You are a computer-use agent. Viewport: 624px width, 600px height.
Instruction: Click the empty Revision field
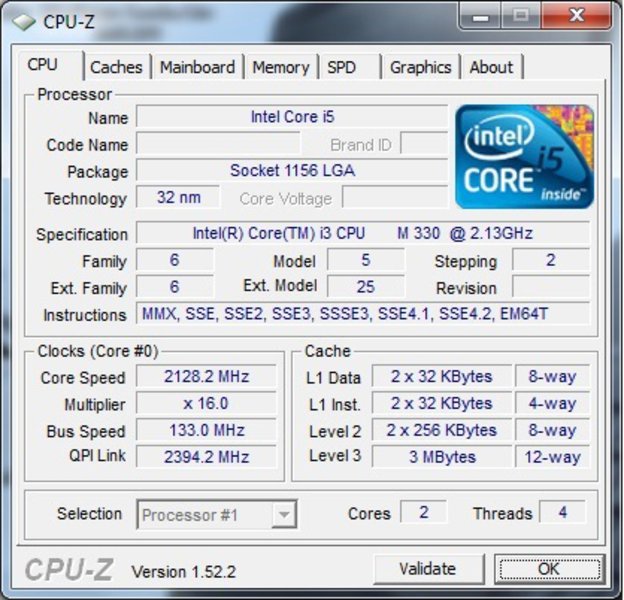pyautogui.click(x=551, y=287)
